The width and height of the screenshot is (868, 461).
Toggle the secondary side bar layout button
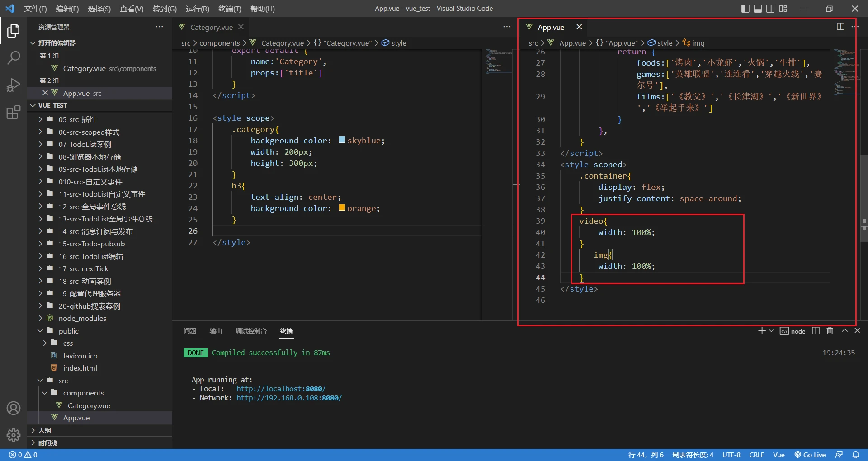pyautogui.click(x=770, y=9)
